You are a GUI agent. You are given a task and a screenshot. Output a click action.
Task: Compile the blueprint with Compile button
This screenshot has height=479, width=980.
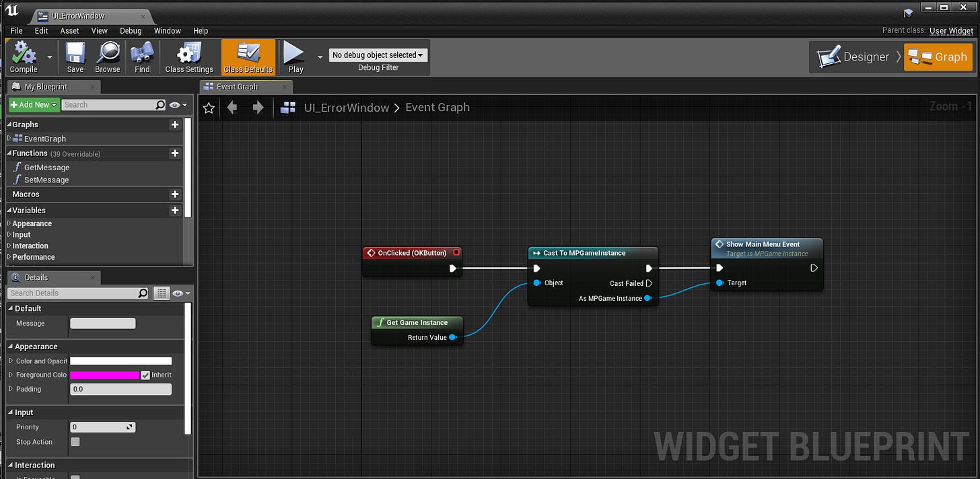pyautogui.click(x=24, y=57)
